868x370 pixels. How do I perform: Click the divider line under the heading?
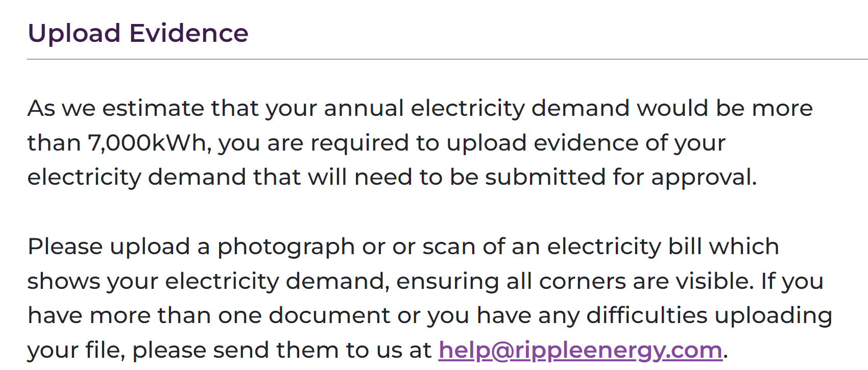pos(447,59)
